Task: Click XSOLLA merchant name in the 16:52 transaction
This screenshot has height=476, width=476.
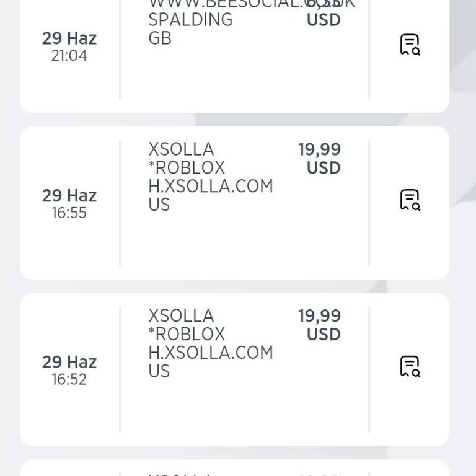Action: (181, 315)
